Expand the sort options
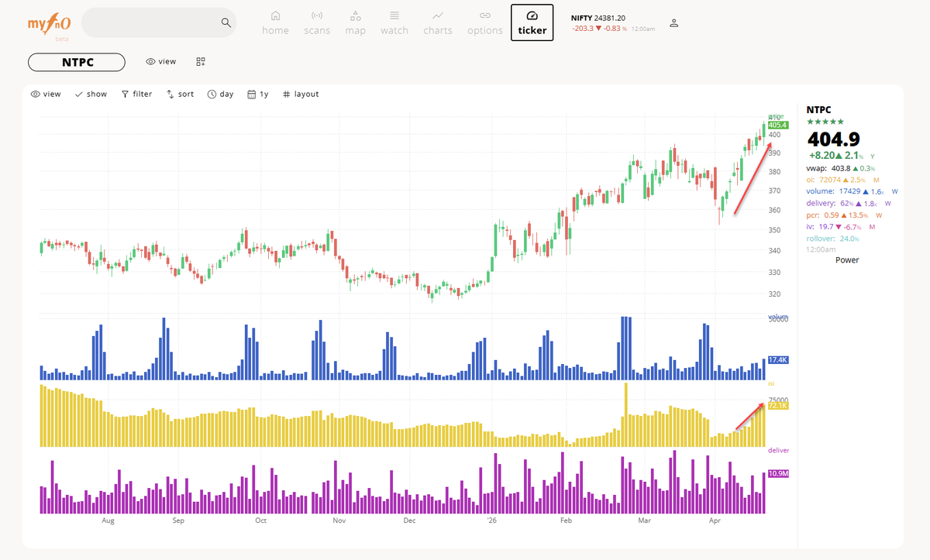The width and height of the screenshot is (930, 560). click(x=180, y=94)
